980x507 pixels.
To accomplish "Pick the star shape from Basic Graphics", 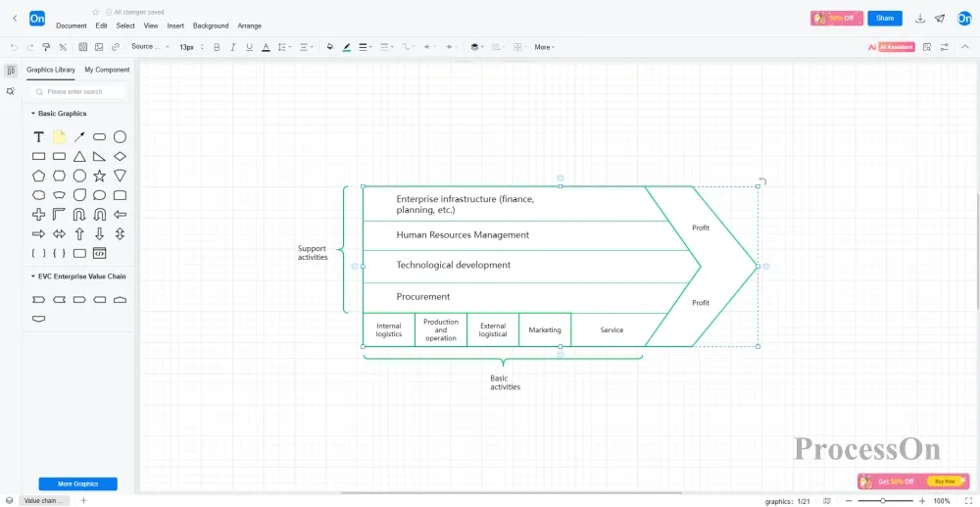I will [99, 176].
